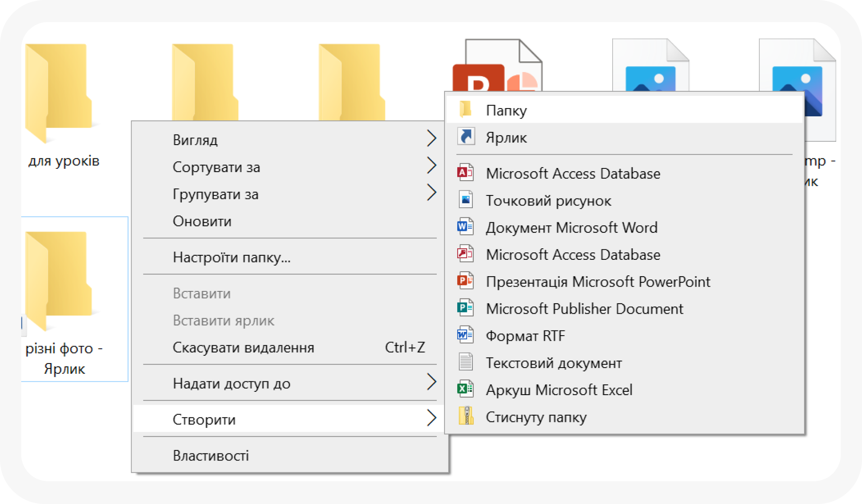The width and height of the screenshot is (862, 504).
Task: Expand the Вигляд submenu arrow
Action: [431, 139]
